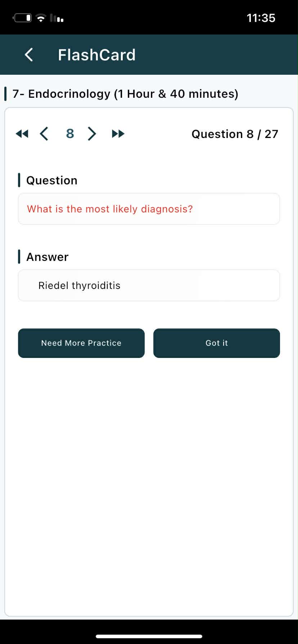Tap the 7- Endocrinology section title
This screenshot has width=298, height=644.
pos(125,94)
